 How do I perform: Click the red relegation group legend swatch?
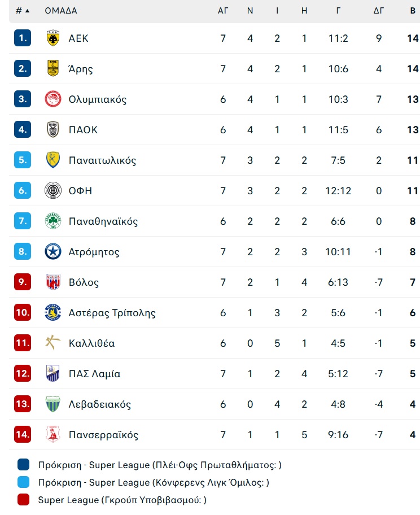click(23, 500)
